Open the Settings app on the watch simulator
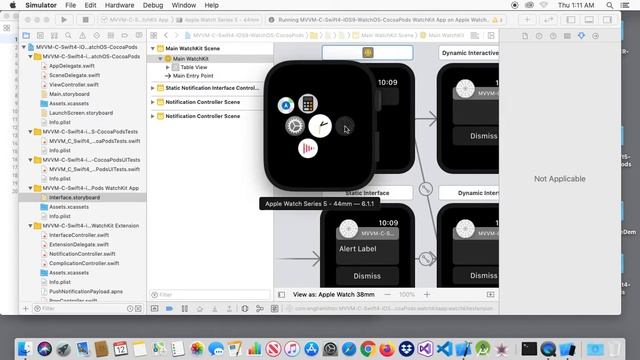Viewport: 640px width, 360px height. click(295, 126)
